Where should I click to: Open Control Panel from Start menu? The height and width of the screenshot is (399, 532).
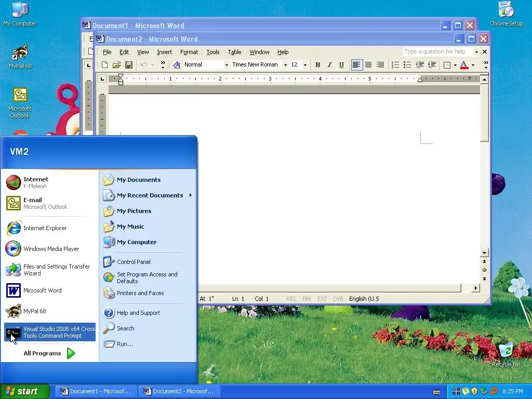coord(148,262)
